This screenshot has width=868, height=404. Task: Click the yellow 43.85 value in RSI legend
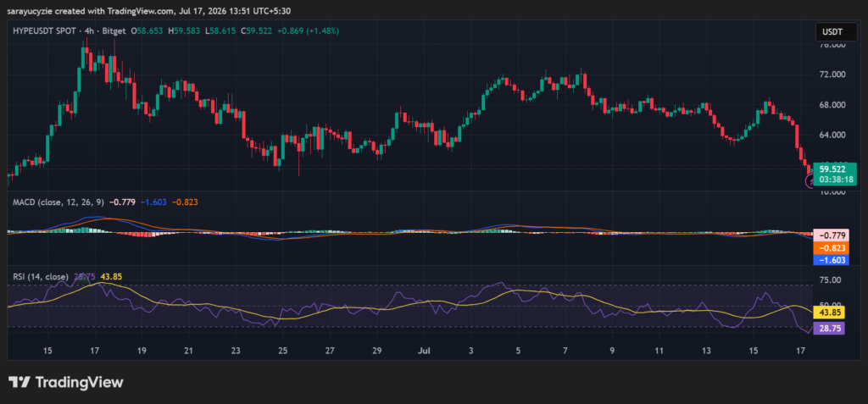(111, 276)
